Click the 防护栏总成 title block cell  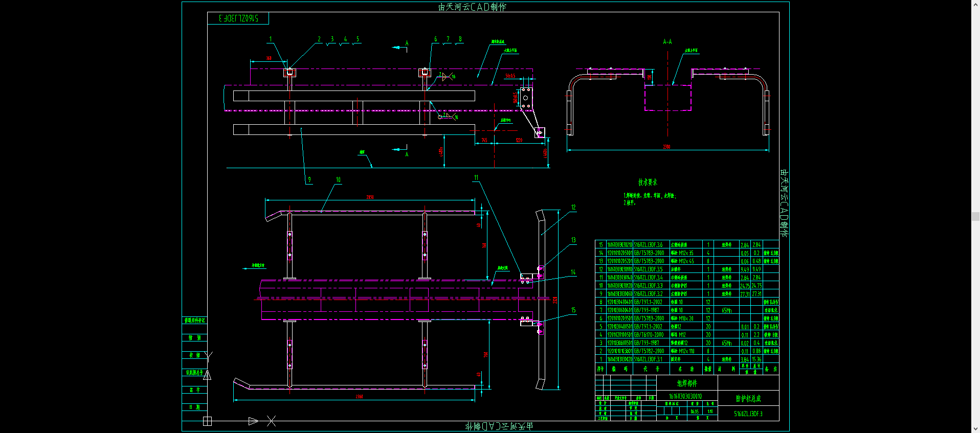[x=748, y=398]
